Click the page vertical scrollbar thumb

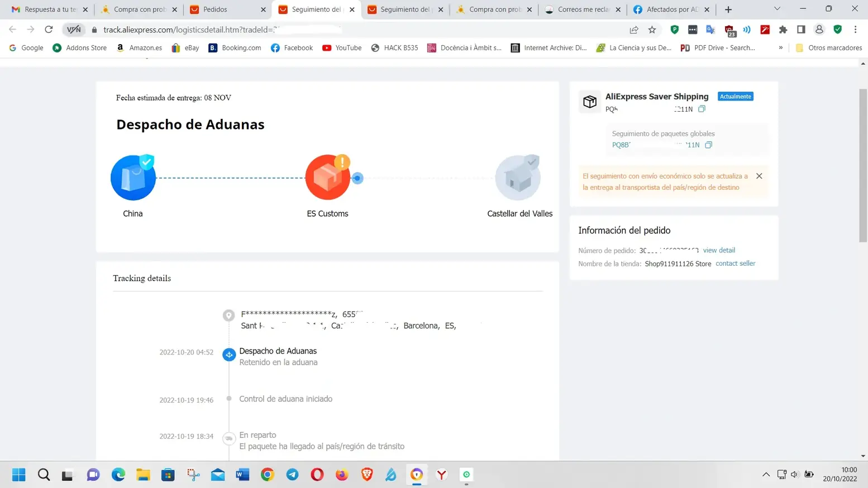(863, 165)
